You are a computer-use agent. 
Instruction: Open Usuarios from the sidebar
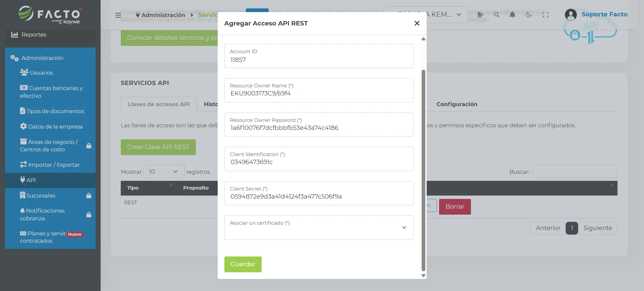50,73
